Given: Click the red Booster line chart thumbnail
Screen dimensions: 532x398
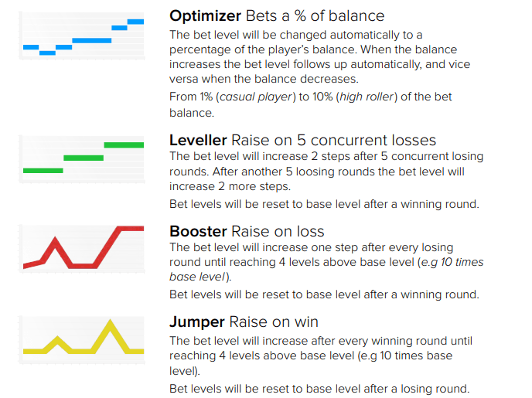Looking at the screenshot, I should pyautogui.click(x=82, y=248).
